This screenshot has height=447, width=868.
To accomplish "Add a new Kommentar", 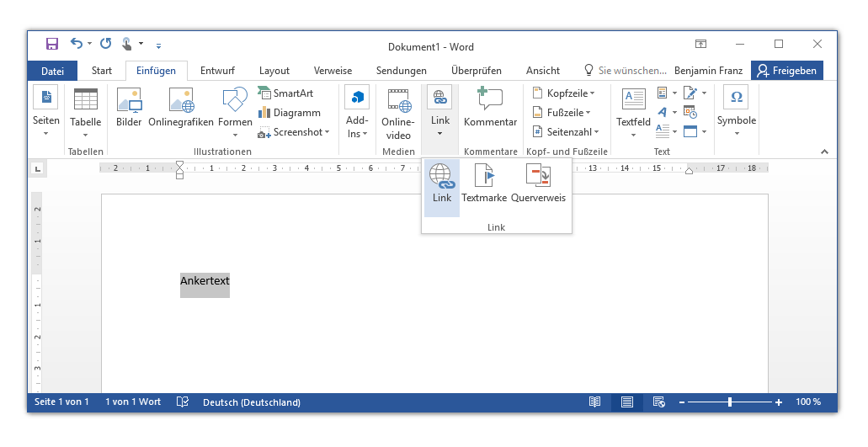I will click(x=491, y=108).
